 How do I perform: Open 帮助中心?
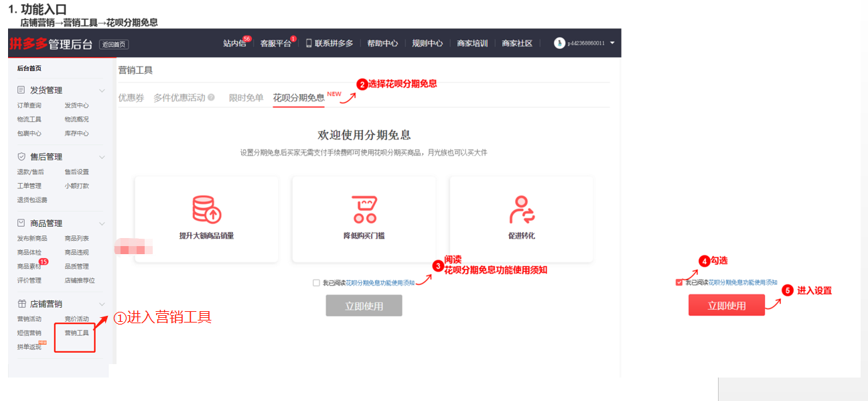pos(382,43)
